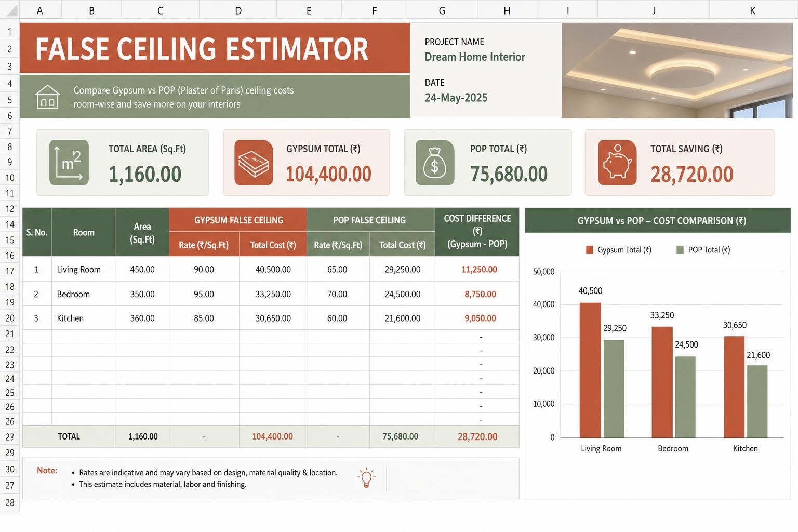
Task: Click the light bulb icon in the Note box
Action: tap(366, 478)
